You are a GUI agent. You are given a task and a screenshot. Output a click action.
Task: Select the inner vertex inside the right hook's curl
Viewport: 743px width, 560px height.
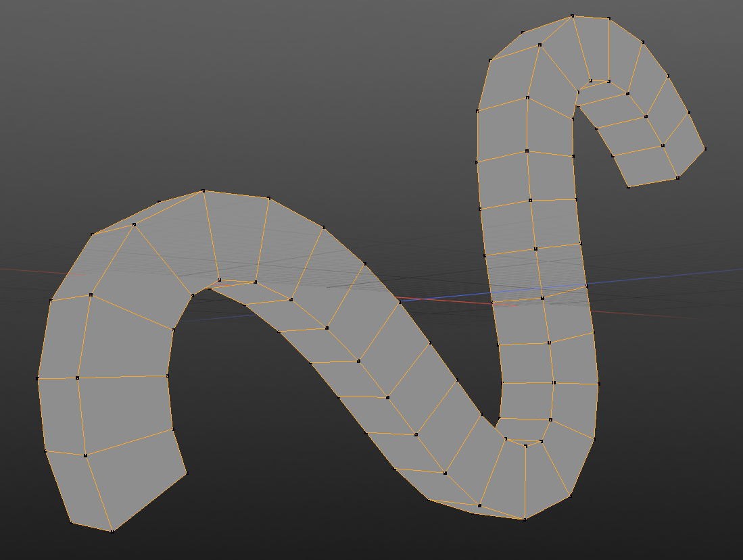pyautogui.click(x=590, y=80)
